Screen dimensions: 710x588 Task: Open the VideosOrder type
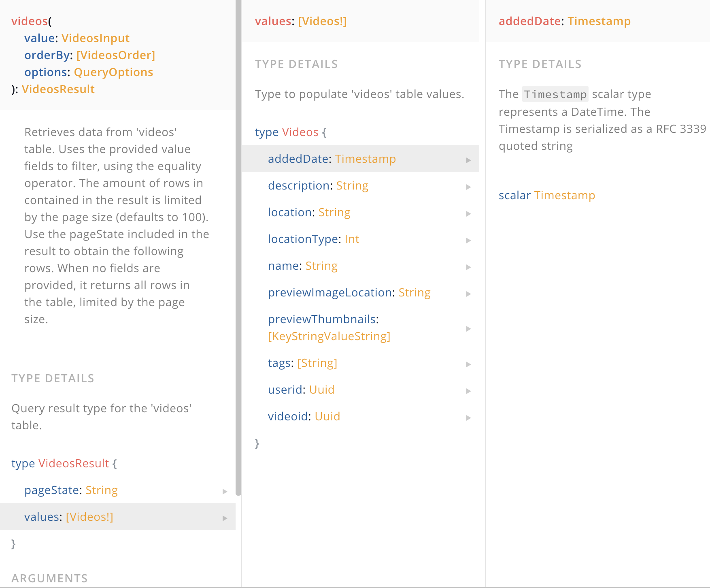(x=116, y=55)
